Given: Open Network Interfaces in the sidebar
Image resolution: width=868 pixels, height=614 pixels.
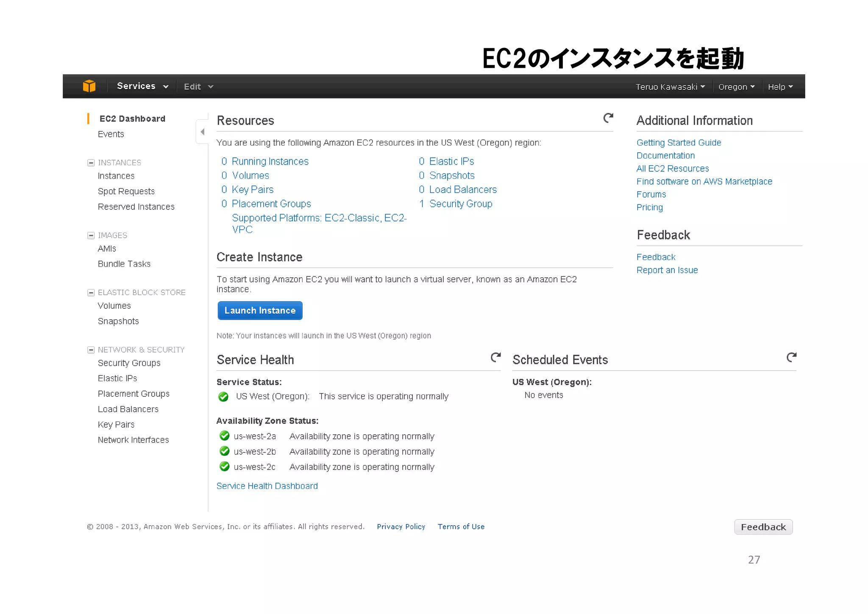Looking at the screenshot, I should pos(134,440).
